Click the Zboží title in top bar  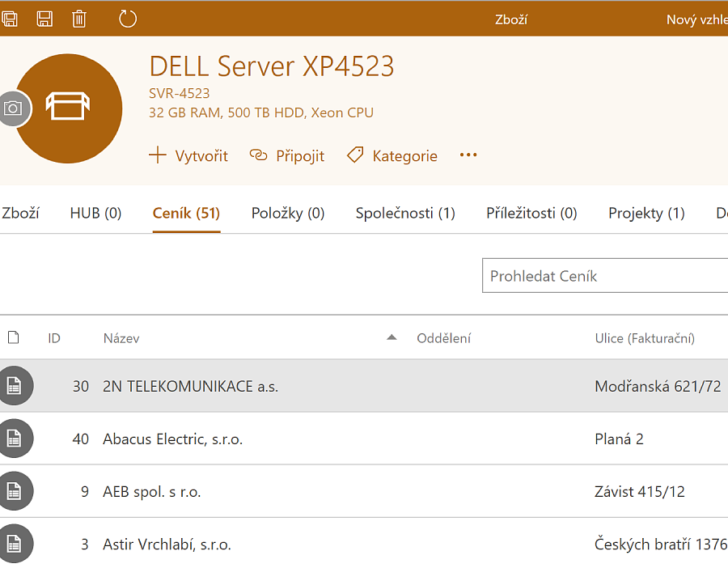click(510, 19)
